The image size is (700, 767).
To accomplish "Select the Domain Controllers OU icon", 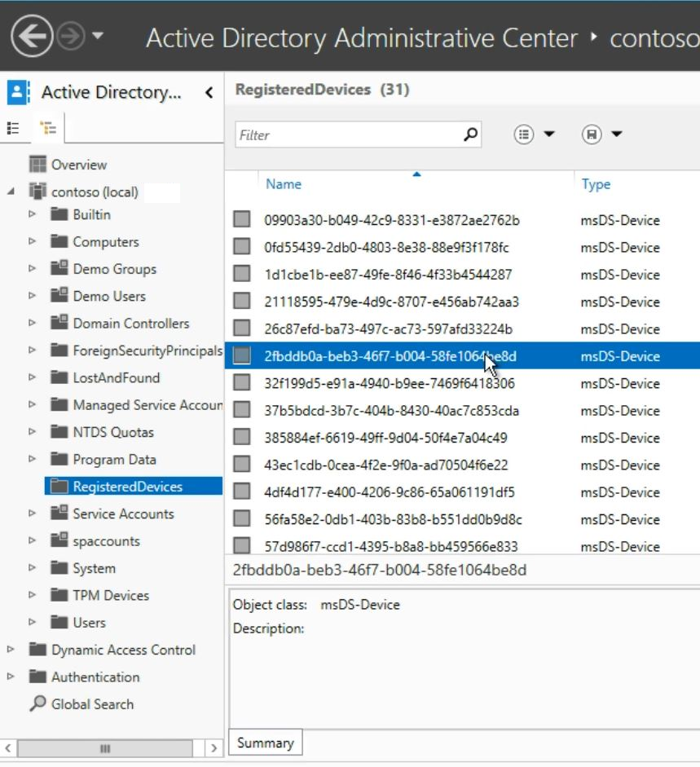I will pyautogui.click(x=59, y=322).
